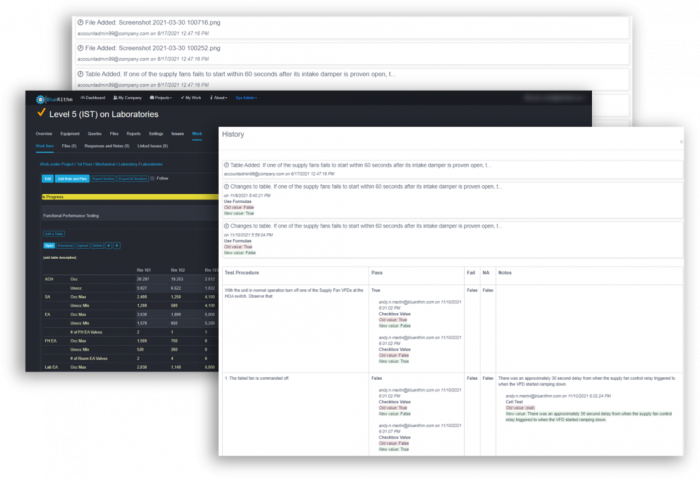The image size is (700, 479).
Task: Click the Export Section button
Action: click(x=103, y=179)
